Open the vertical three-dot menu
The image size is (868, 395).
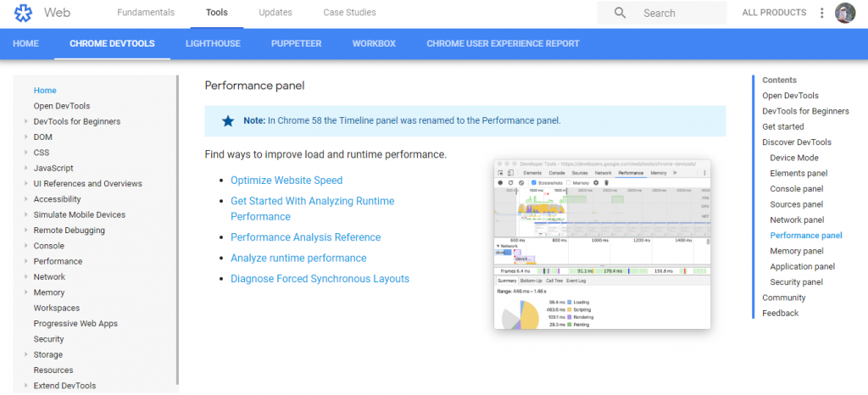point(821,13)
